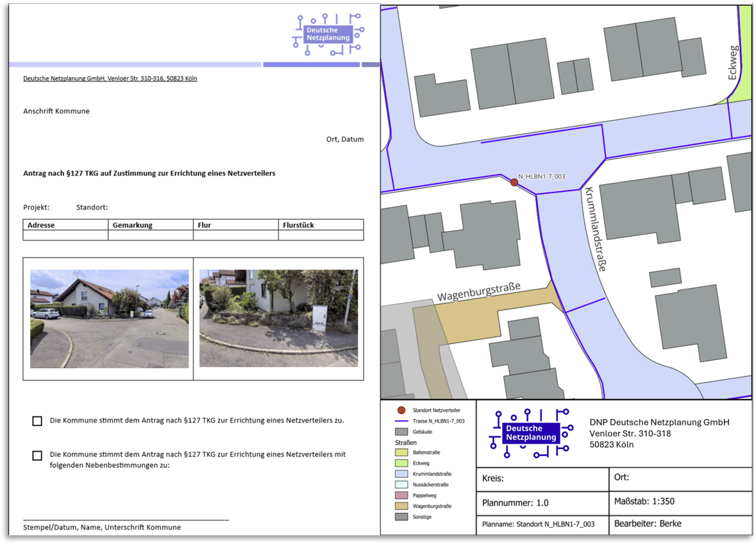Click the empty cell under Adresse

65,235
